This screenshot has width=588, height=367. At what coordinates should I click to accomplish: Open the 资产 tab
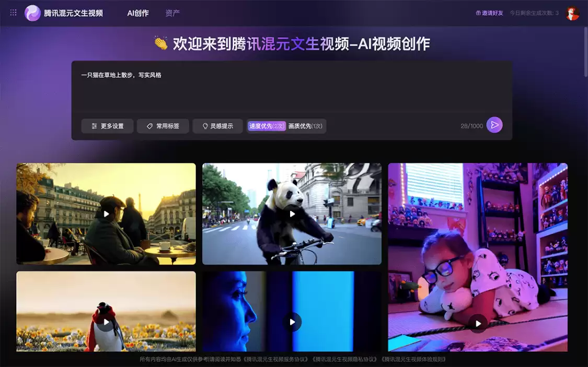[172, 13]
